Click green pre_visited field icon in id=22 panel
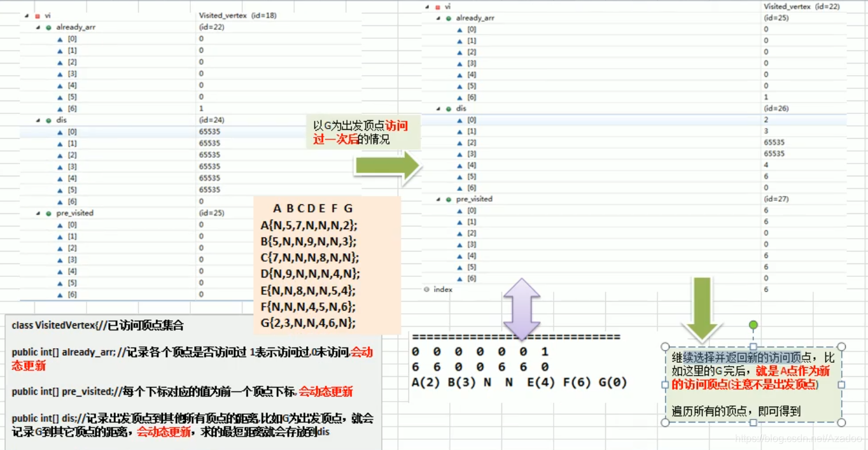The image size is (868, 450). [449, 199]
